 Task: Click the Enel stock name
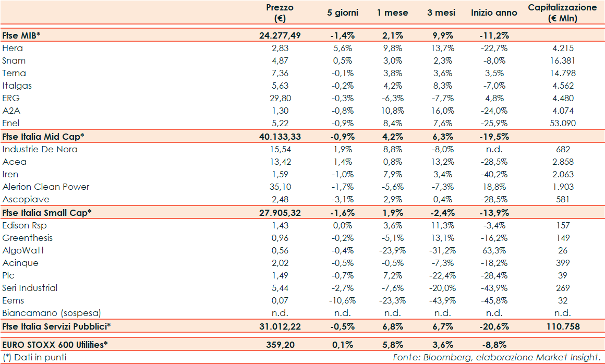pos(12,124)
